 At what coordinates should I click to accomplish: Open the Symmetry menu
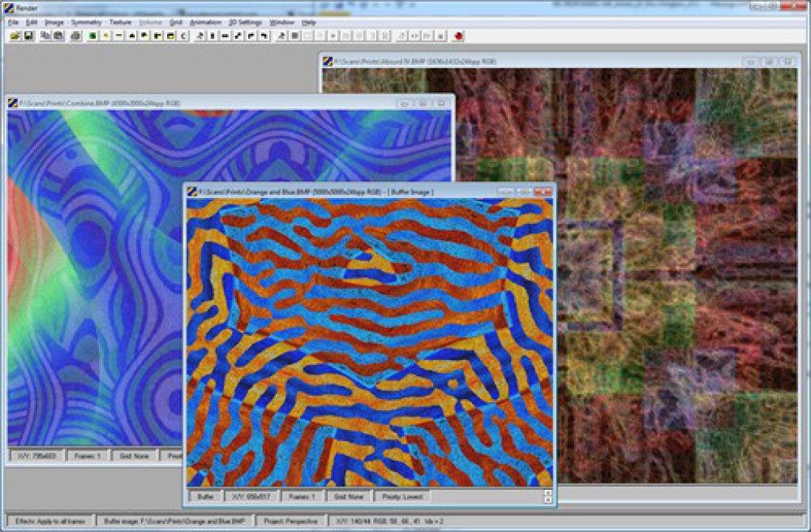pyautogui.click(x=86, y=22)
